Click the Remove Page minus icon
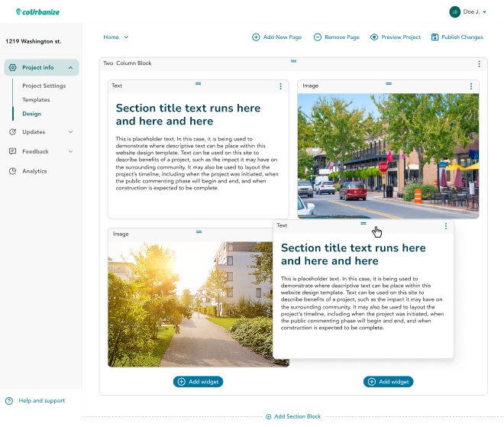This screenshot has height=427, width=504. (317, 37)
